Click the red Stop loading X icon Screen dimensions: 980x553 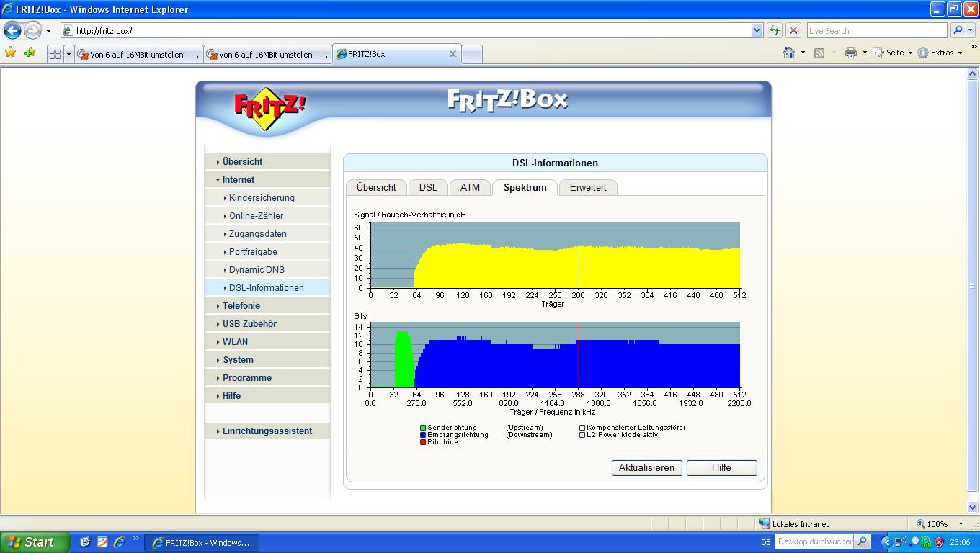[x=793, y=30]
